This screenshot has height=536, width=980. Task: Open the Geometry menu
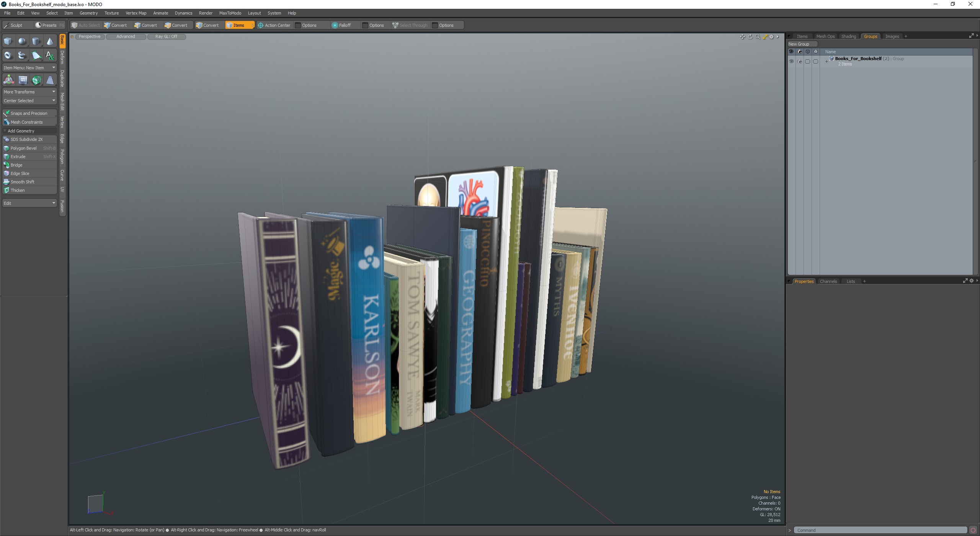pyautogui.click(x=88, y=13)
